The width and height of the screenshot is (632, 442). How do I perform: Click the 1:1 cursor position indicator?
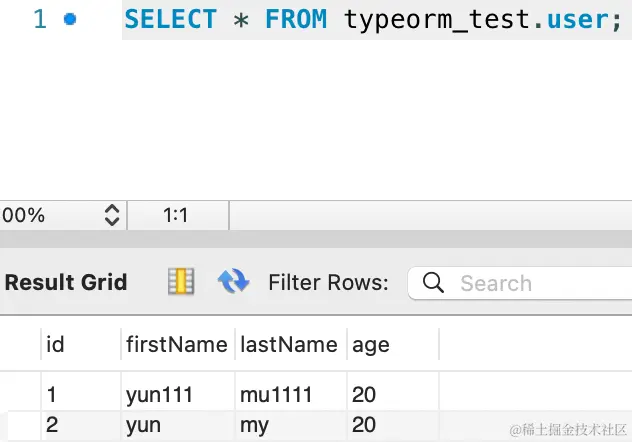[x=175, y=214]
